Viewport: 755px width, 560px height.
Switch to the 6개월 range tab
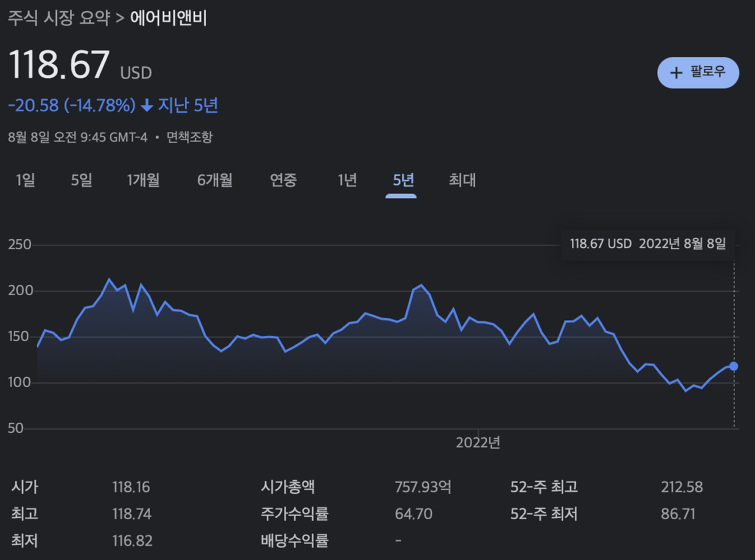215,180
